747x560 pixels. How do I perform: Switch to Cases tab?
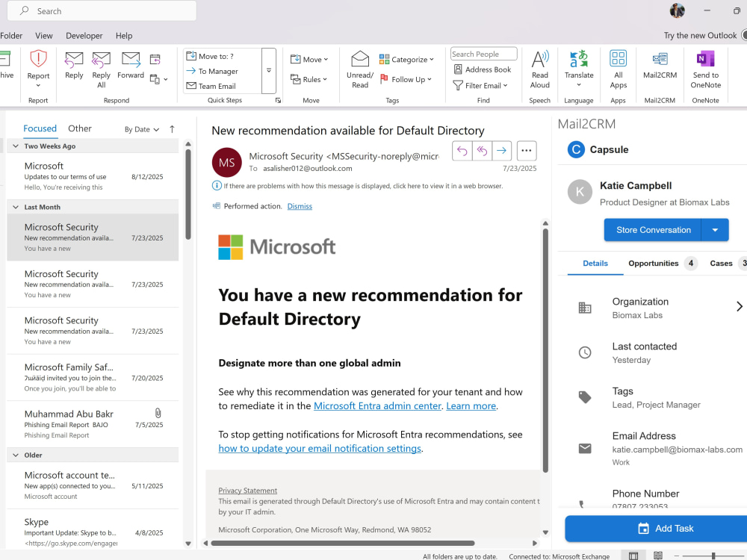pos(728,264)
